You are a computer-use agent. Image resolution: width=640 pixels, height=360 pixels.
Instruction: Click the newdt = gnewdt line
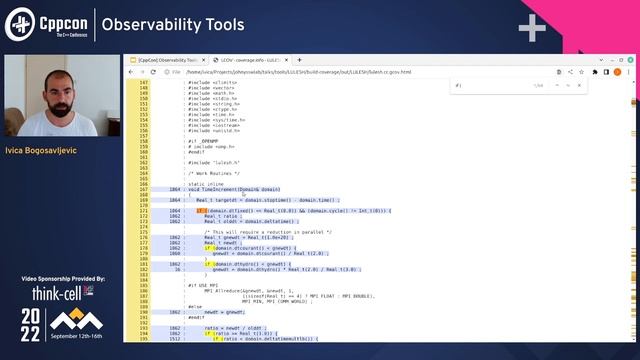pyautogui.click(x=224, y=312)
